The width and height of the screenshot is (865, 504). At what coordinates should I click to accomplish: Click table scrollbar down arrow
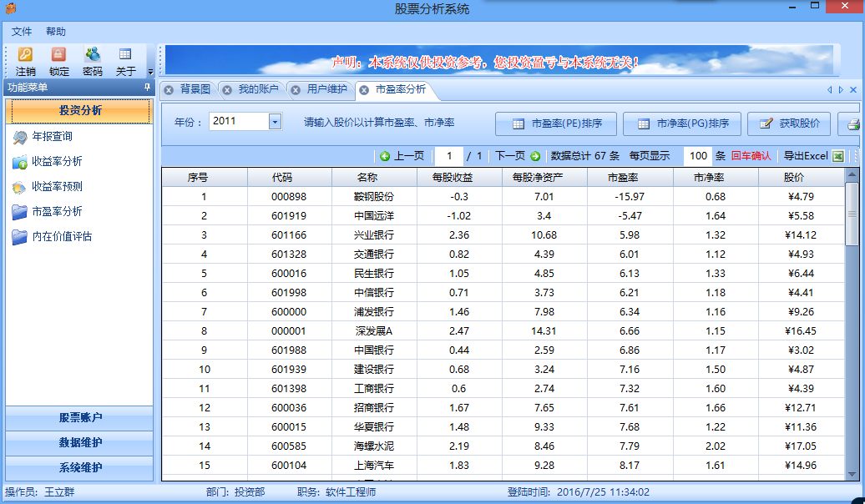852,474
